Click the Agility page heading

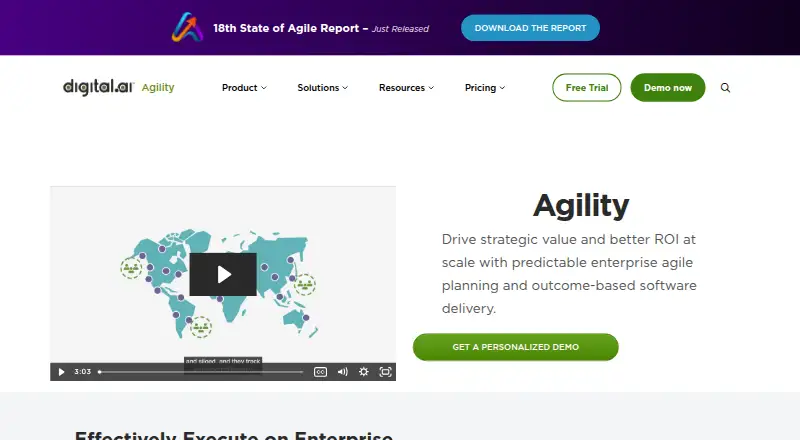(581, 206)
